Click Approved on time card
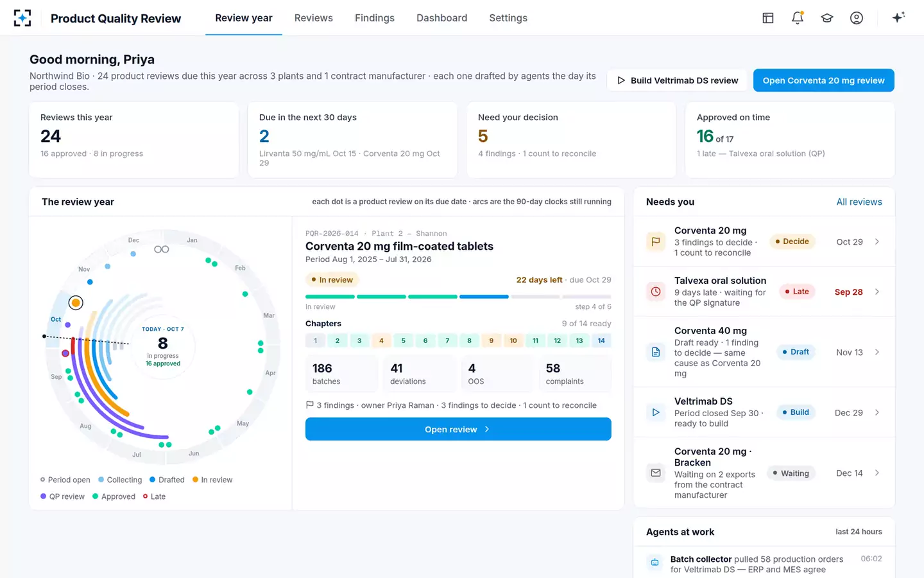 (790, 139)
